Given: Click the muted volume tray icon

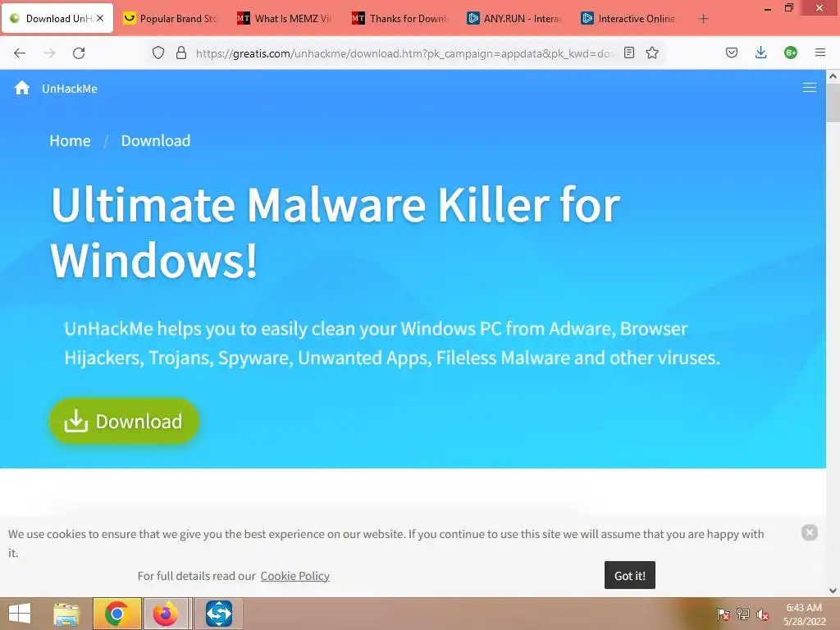Looking at the screenshot, I should pyautogui.click(x=762, y=614).
